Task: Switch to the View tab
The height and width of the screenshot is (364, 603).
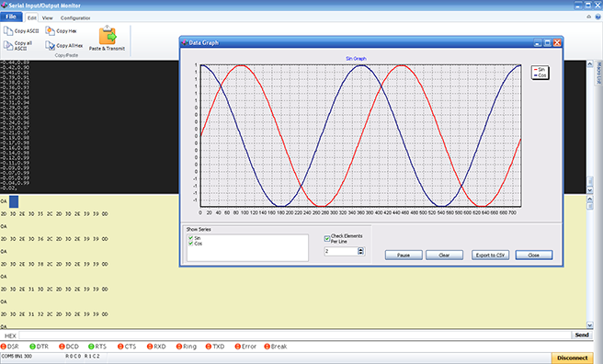Action: point(47,18)
